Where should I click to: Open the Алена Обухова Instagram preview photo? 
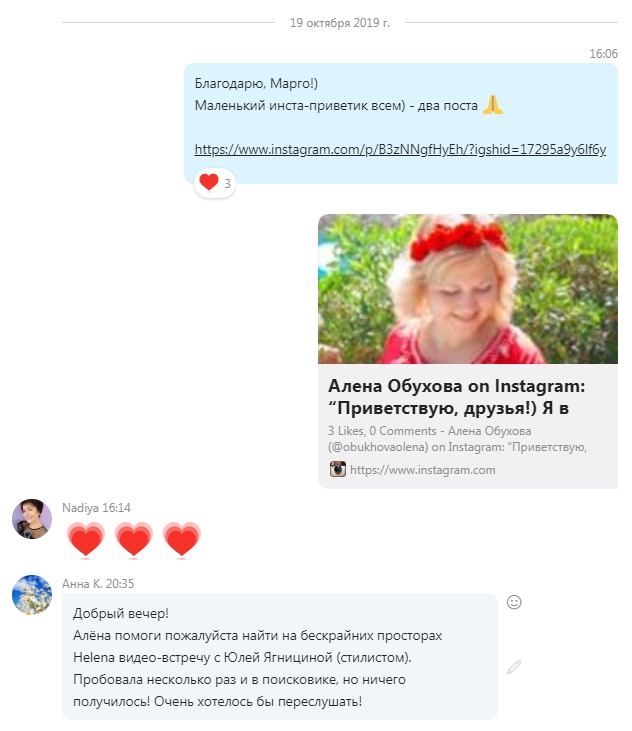[468, 289]
